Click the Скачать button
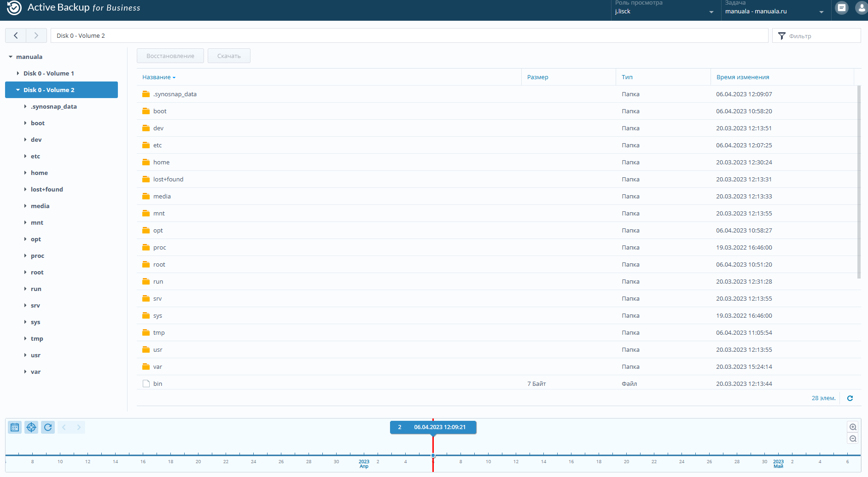The width and height of the screenshot is (868, 477). 229,56
